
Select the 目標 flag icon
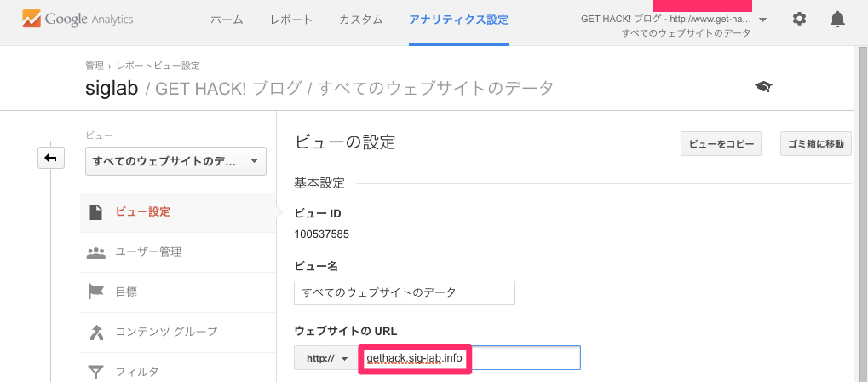(x=96, y=292)
